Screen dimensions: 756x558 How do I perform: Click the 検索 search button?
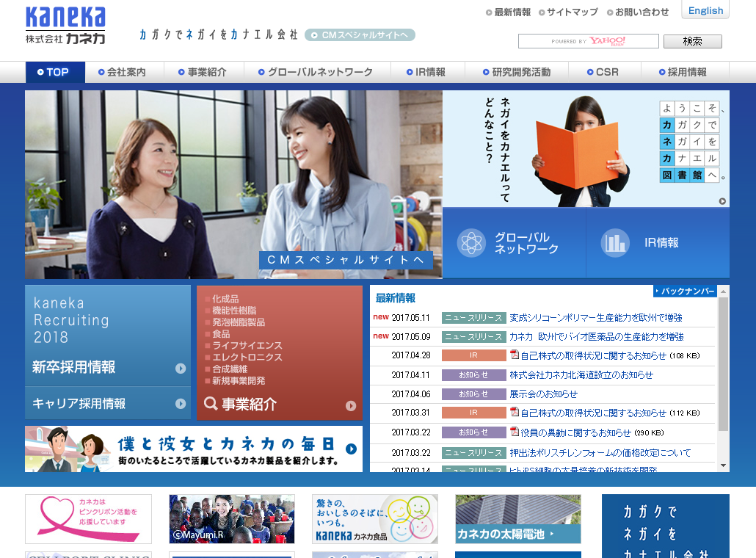point(692,41)
